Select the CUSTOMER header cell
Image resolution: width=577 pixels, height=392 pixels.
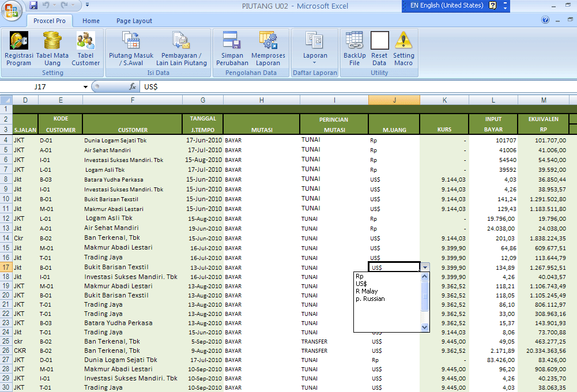pyautogui.click(x=133, y=130)
